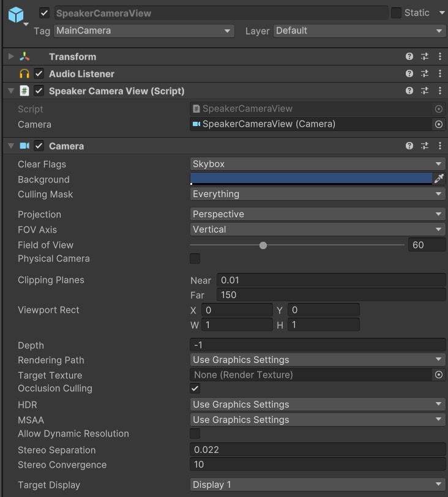Open the Clear Flags dropdown
This screenshot has height=497, width=448.
318,164
